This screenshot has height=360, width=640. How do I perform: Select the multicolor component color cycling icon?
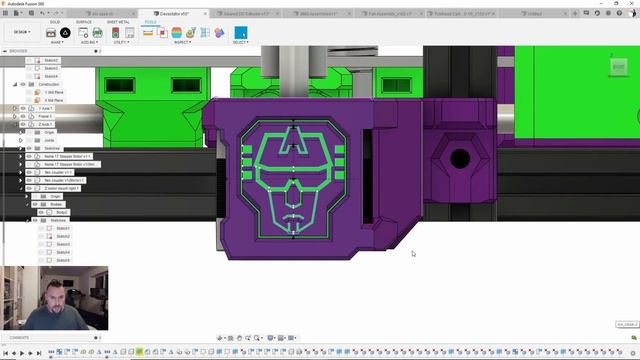(219, 33)
